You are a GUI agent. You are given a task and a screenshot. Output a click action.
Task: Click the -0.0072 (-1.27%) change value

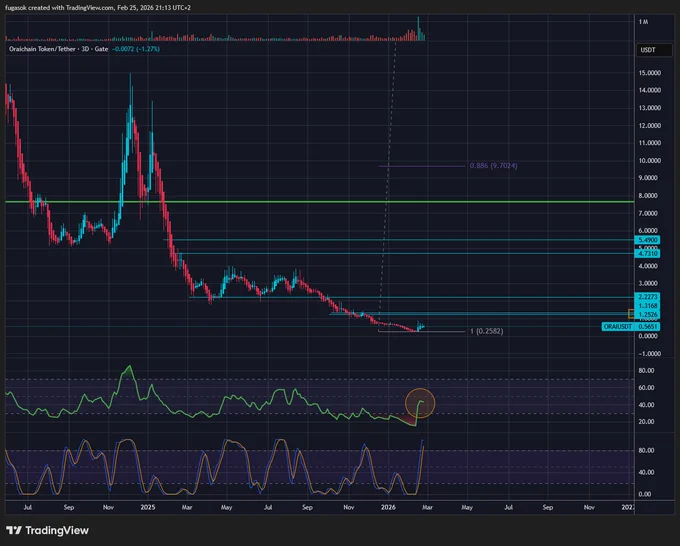[136, 49]
